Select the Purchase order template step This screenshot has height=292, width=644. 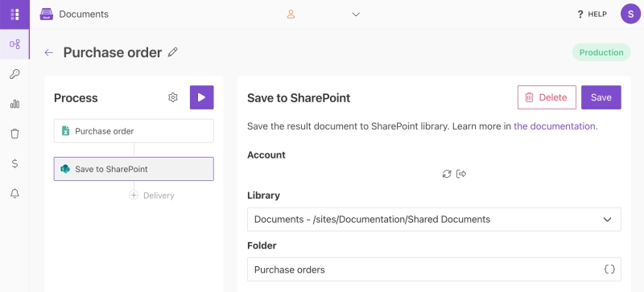(134, 131)
